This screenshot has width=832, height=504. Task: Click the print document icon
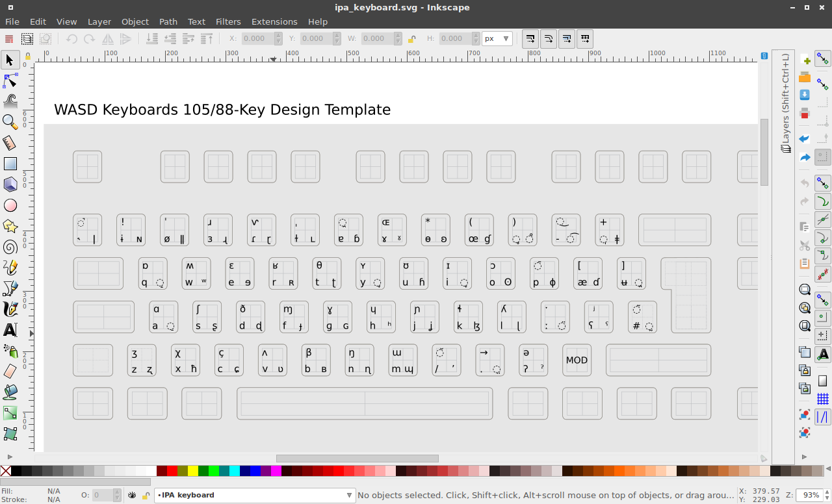point(805,112)
